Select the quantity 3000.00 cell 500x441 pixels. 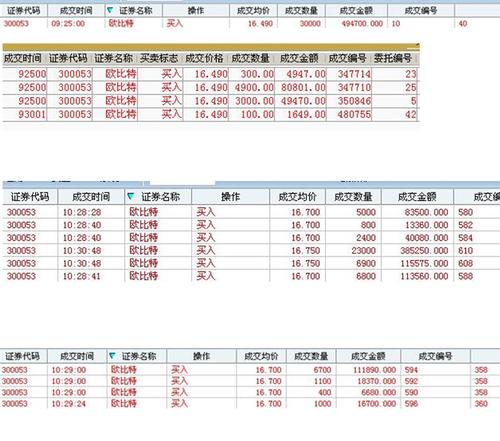tap(254, 101)
